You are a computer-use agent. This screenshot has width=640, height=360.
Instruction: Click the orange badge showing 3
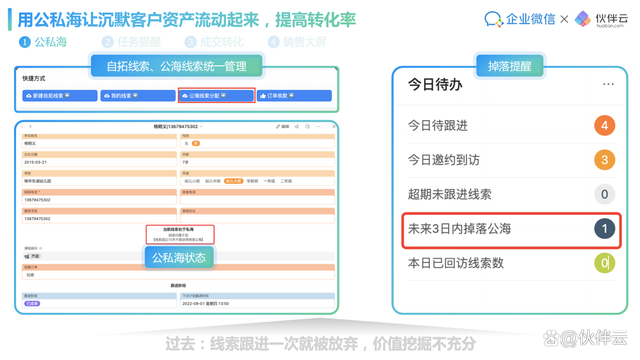[x=604, y=160]
